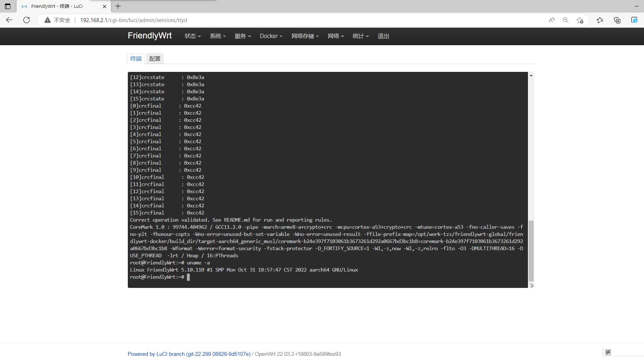Click the Internet Explorer mode icon
Viewport: 644px width, 363px height.
634,20
